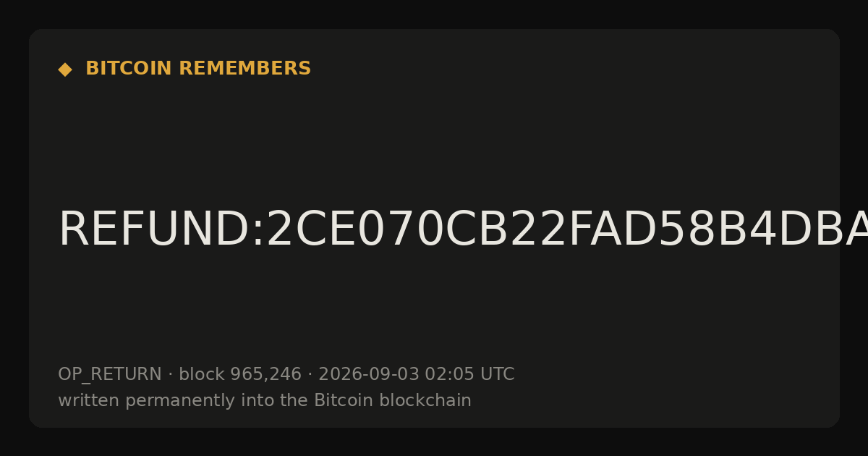The image size is (868, 456).
Task: Click the 02:05 UTC time text
Action: tap(469, 374)
